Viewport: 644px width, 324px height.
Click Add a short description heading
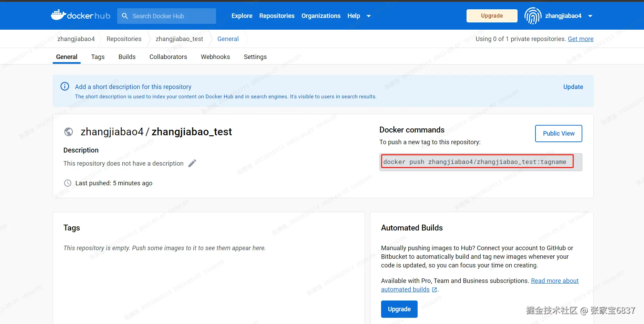click(x=133, y=87)
